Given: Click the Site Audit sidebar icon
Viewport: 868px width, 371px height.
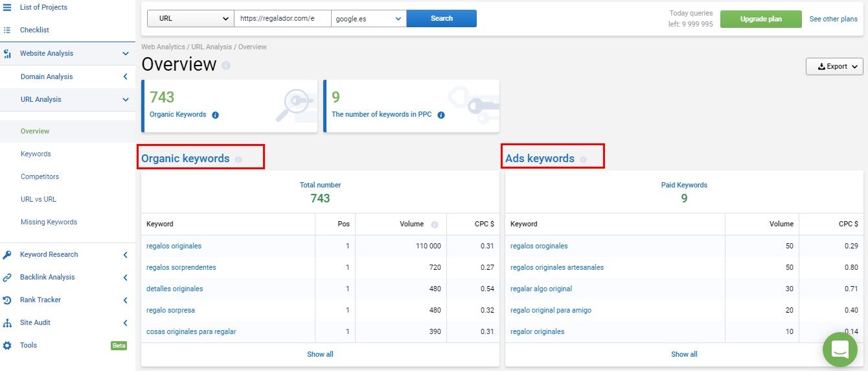Looking at the screenshot, I should 7,322.
